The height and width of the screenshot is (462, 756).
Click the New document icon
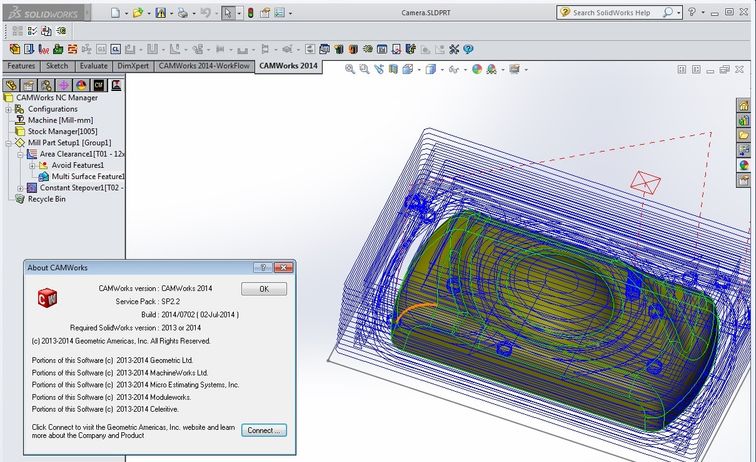tap(115, 13)
